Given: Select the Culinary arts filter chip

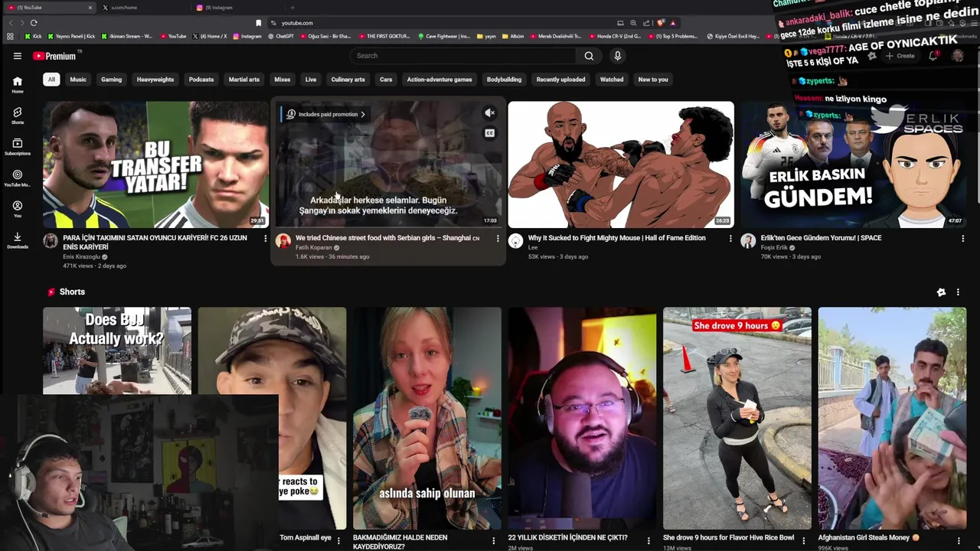Looking at the screenshot, I should 348,80.
